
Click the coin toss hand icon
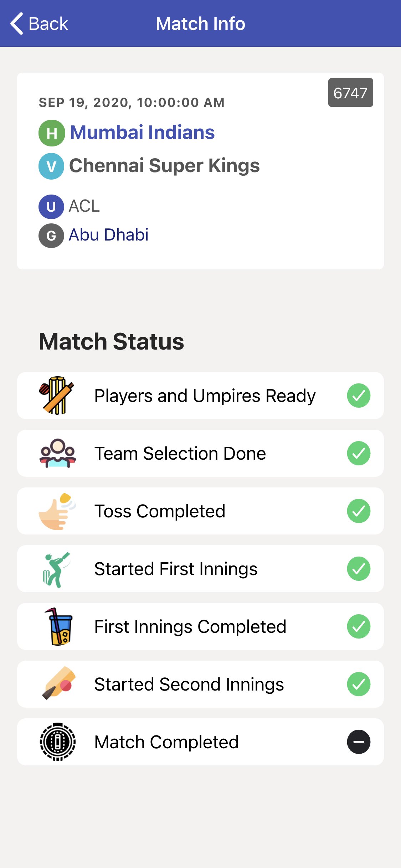(x=57, y=511)
